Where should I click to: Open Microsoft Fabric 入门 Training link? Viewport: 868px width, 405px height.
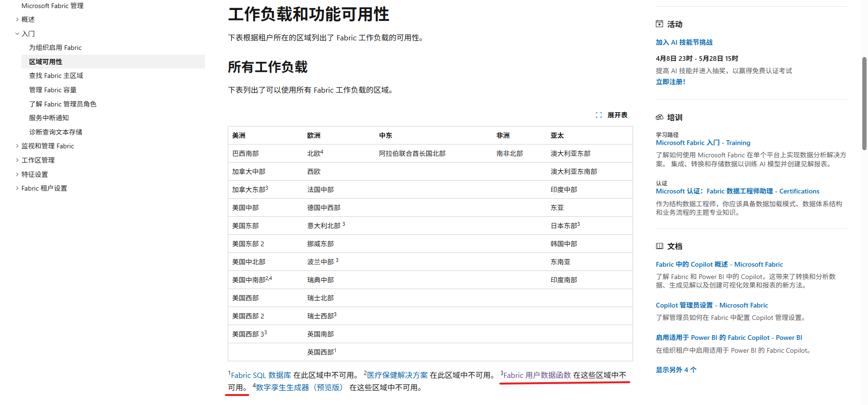[703, 143]
